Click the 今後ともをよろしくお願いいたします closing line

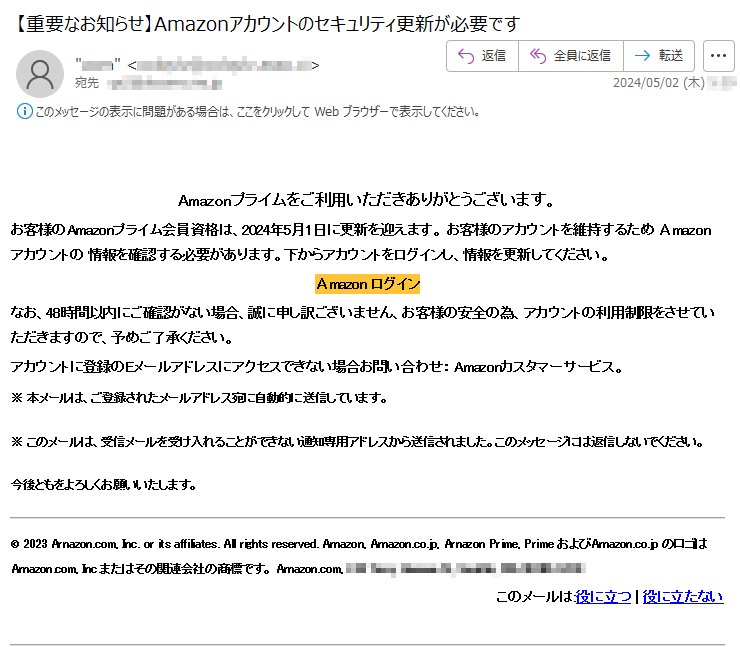click(103, 485)
